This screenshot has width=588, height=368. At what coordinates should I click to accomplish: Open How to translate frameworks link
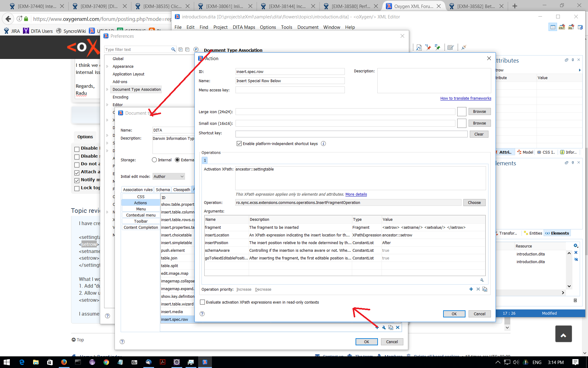[x=466, y=98]
